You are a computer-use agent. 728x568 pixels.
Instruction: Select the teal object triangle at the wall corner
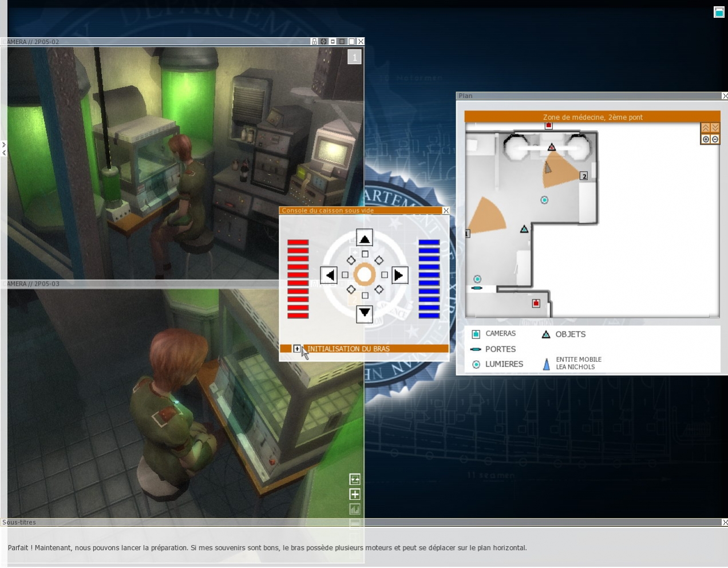[524, 229]
